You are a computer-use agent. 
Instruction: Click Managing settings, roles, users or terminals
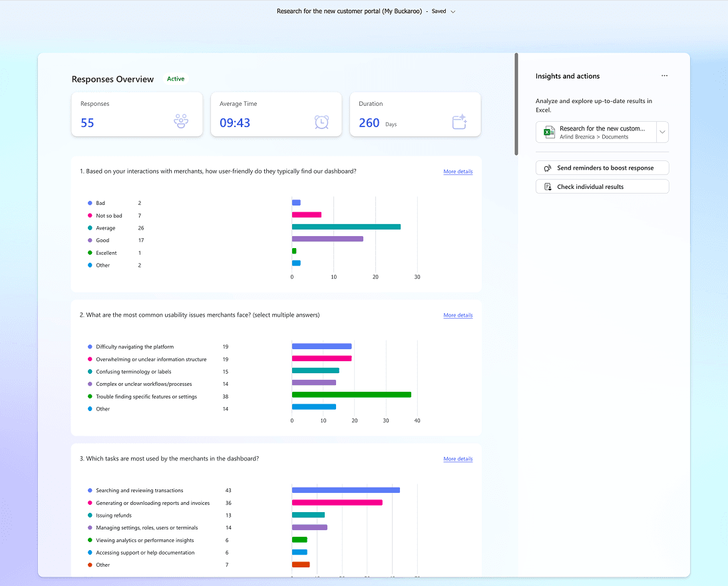pyautogui.click(x=146, y=527)
